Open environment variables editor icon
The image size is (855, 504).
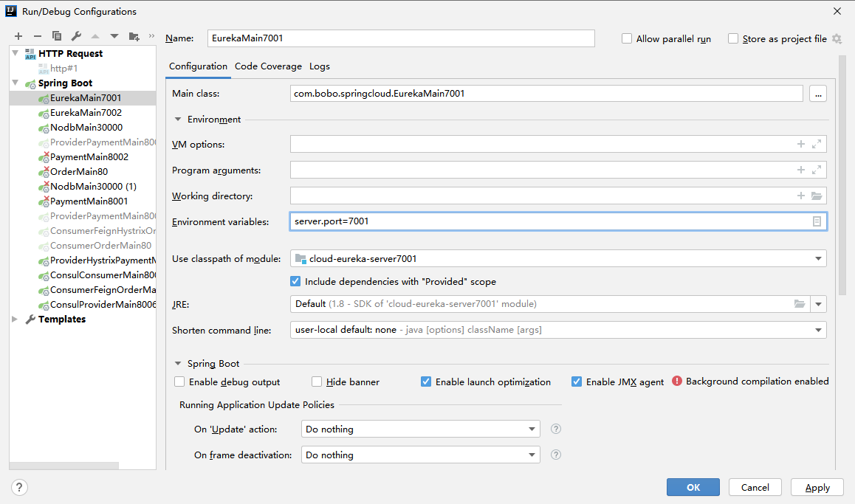[817, 221]
